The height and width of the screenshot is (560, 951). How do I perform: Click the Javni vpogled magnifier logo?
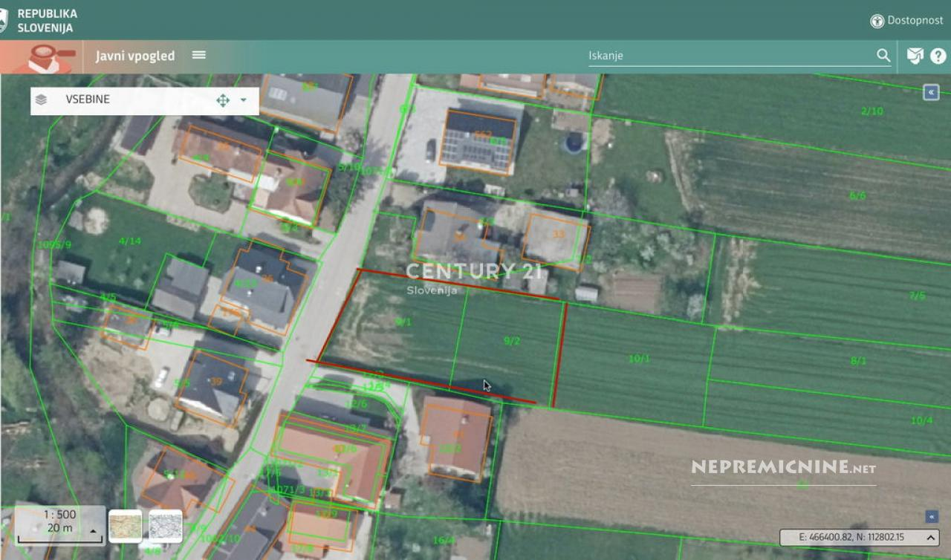pos(52,56)
